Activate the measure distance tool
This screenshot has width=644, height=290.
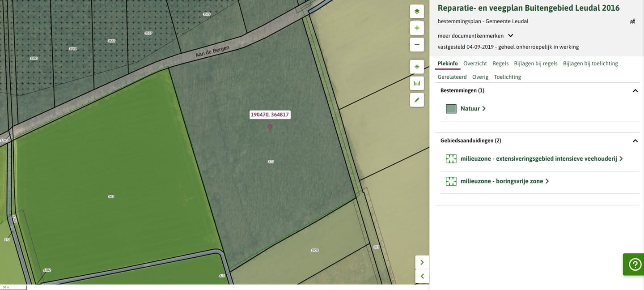coord(417,83)
